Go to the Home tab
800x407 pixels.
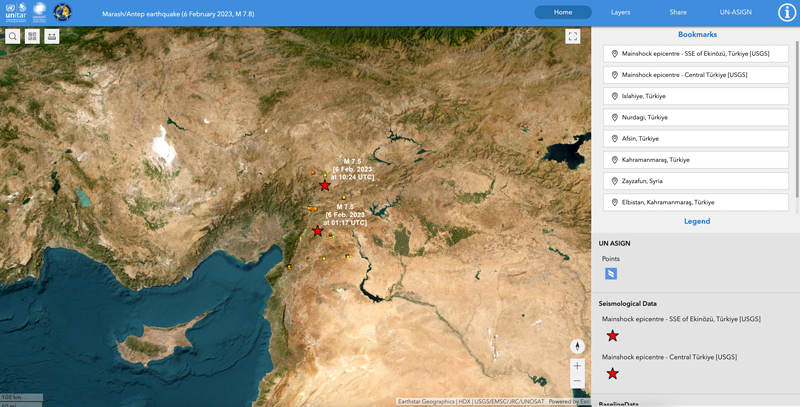[563, 12]
